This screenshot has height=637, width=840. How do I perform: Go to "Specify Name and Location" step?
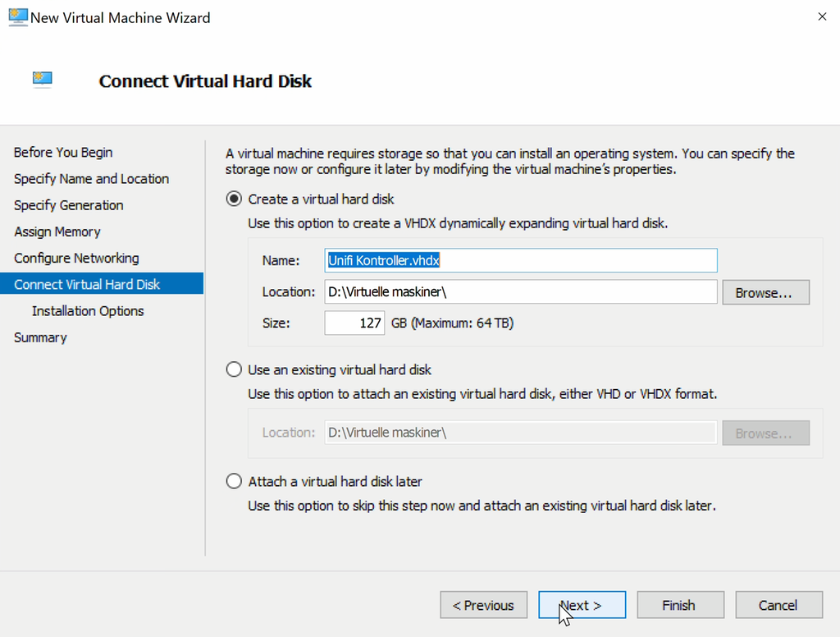coord(91,178)
